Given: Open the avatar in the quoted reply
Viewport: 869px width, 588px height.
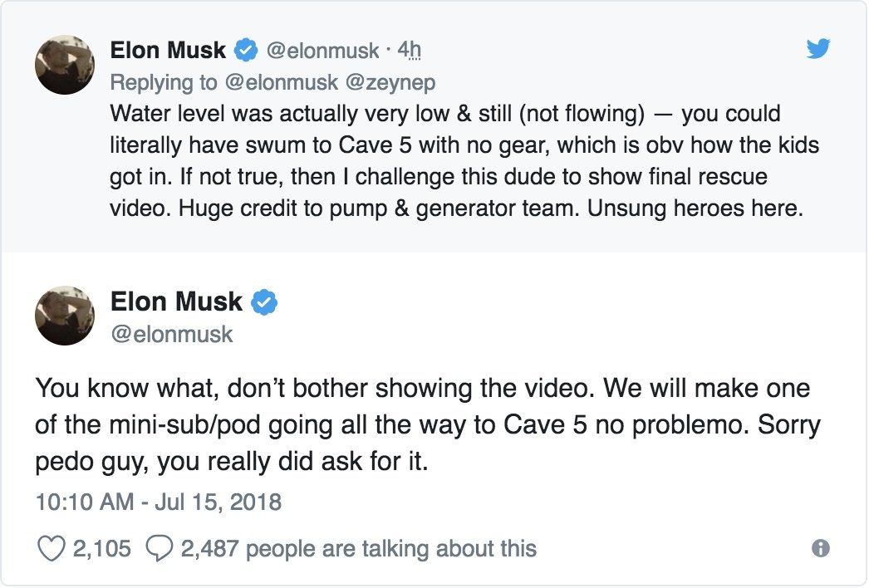Looking at the screenshot, I should (64, 65).
